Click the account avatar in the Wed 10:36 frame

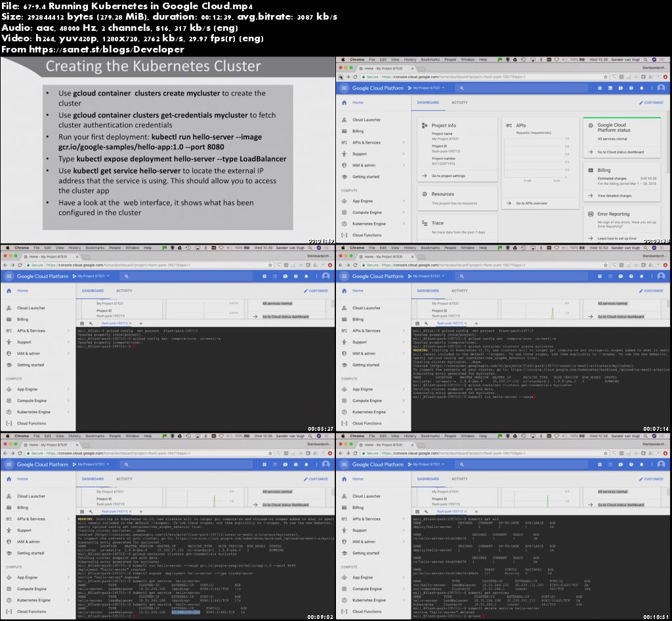[x=661, y=88]
